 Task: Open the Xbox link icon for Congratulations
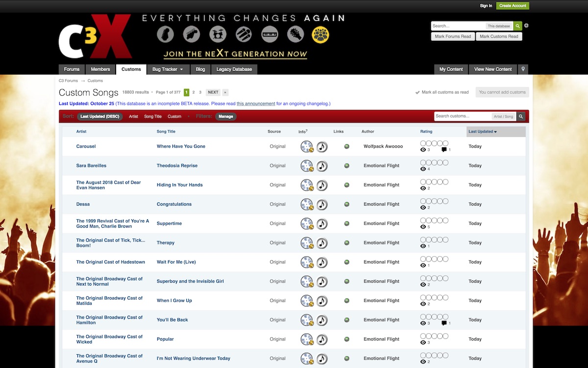pos(347,204)
